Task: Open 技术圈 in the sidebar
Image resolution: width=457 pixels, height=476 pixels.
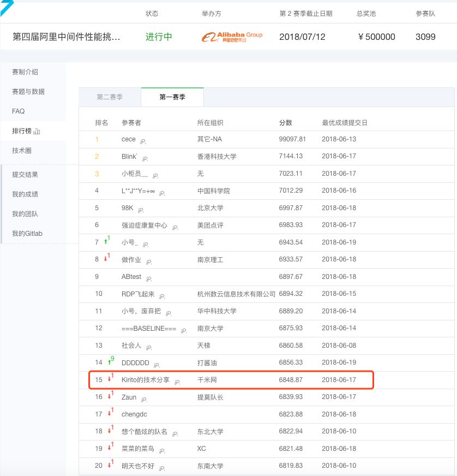Action: coord(22,151)
